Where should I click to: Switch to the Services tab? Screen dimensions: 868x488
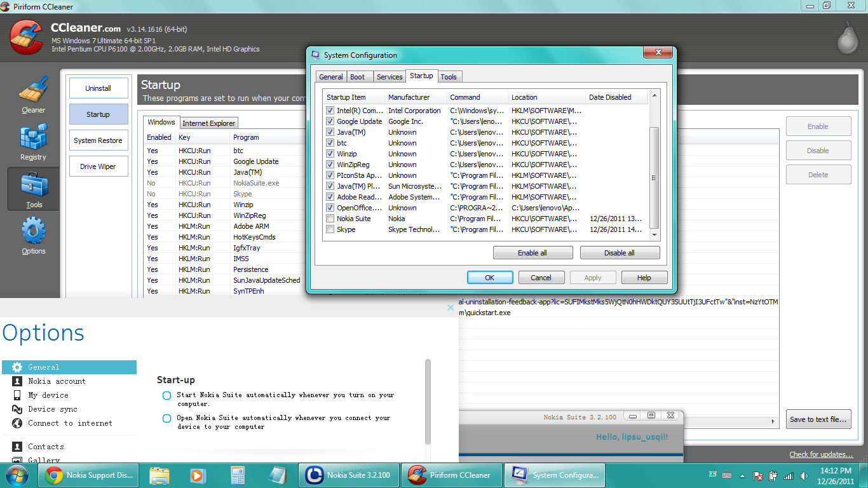coord(390,77)
